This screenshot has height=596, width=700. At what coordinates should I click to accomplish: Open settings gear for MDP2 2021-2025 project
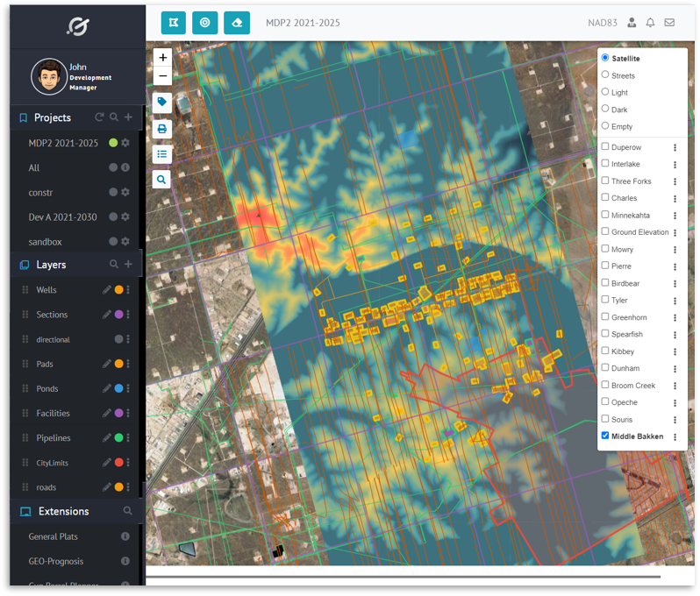point(125,143)
